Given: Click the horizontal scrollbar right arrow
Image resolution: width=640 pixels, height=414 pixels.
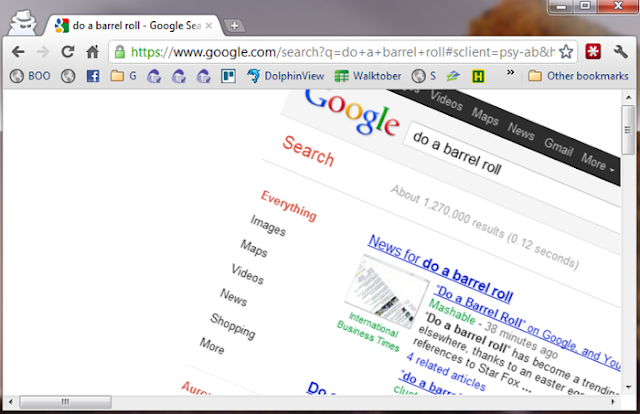Looking at the screenshot, I should (613, 402).
